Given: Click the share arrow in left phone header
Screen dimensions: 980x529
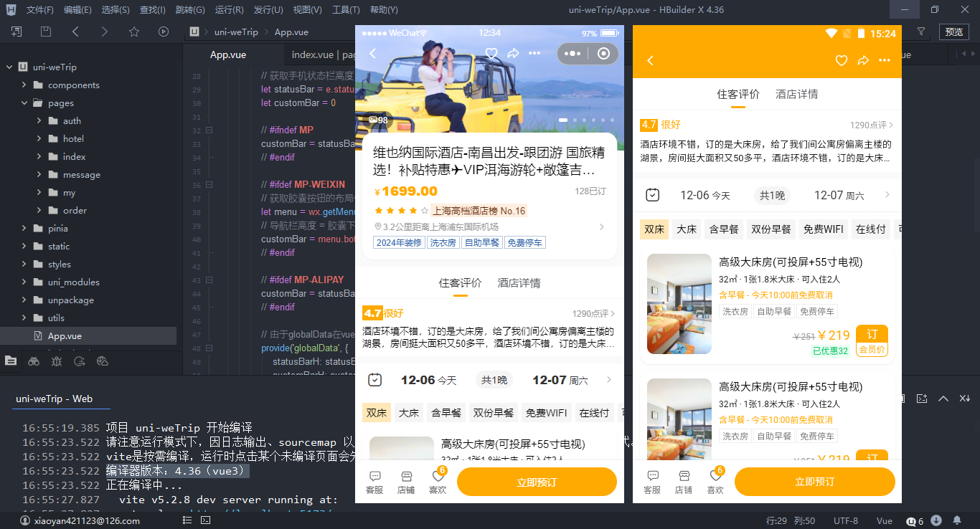Looking at the screenshot, I should click(513, 54).
